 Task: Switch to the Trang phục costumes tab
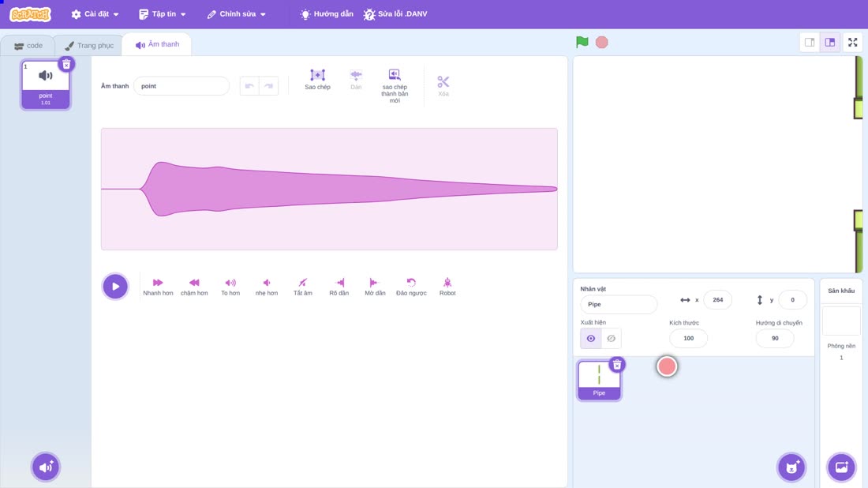click(89, 46)
